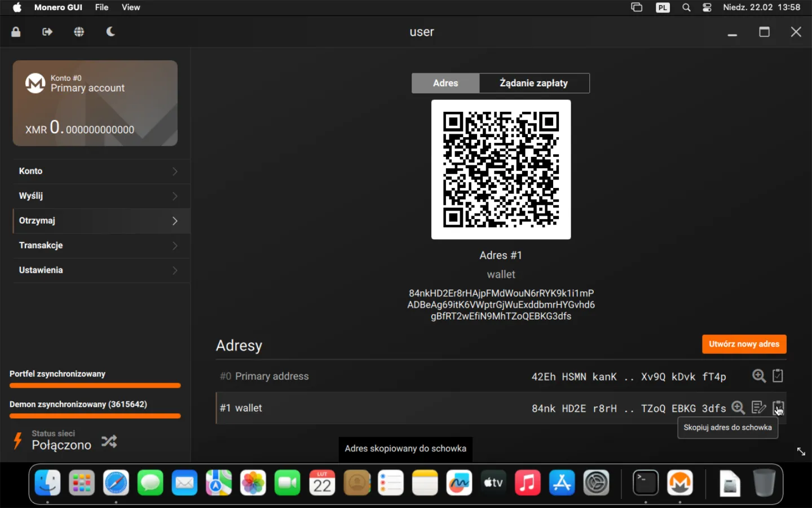Open the Ustawienia sidebar section
Screen dimensions: 812x508
(101, 270)
